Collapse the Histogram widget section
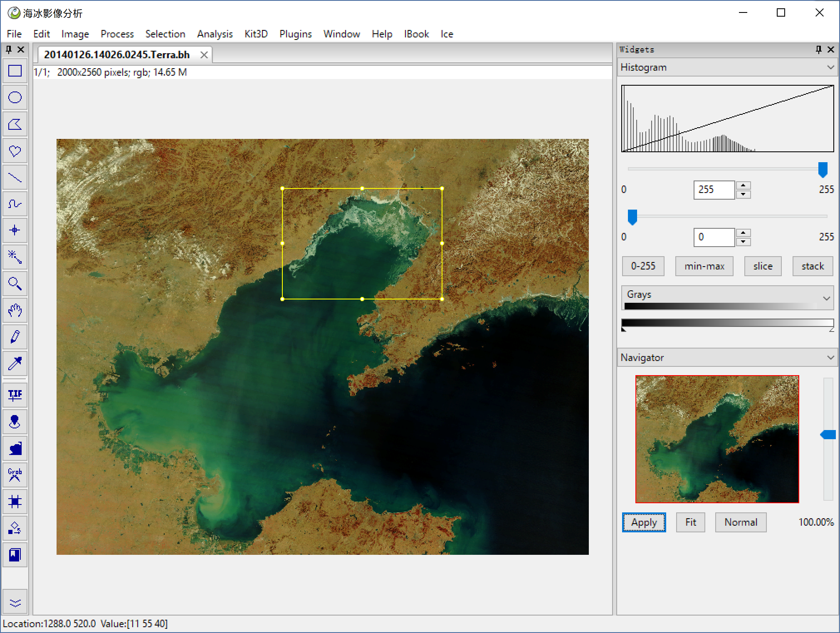 [x=830, y=67]
